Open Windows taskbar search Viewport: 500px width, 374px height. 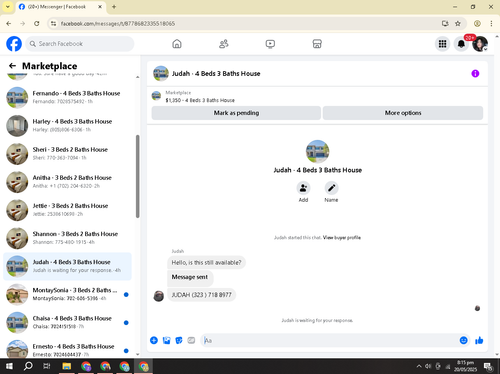click(x=28, y=366)
